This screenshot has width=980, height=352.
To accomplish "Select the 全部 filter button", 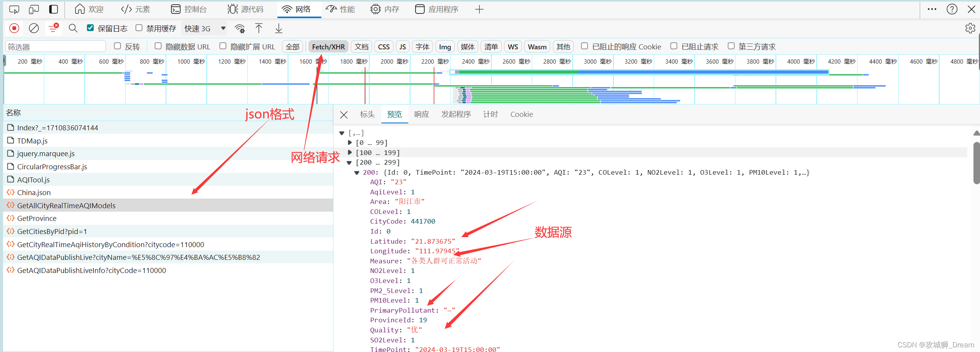I will coord(293,47).
